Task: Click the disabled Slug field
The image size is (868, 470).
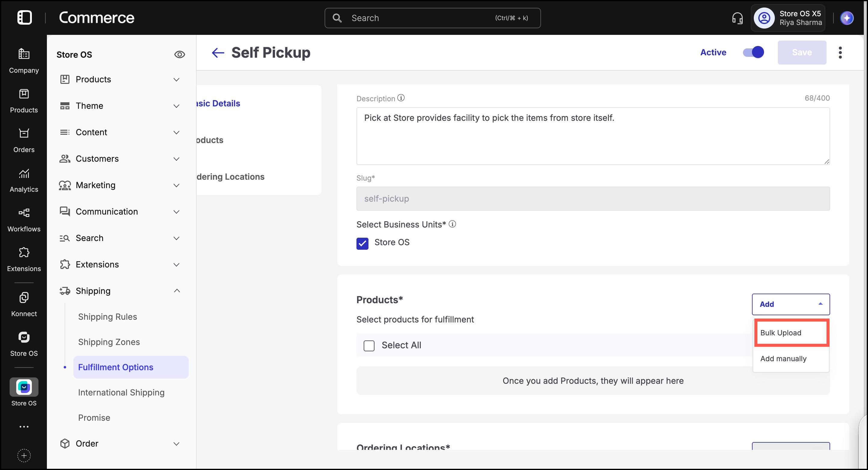Action: click(x=593, y=199)
